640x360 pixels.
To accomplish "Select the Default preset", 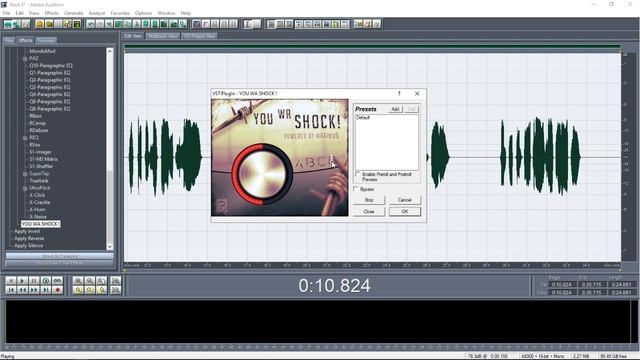I will [x=363, y=118].
